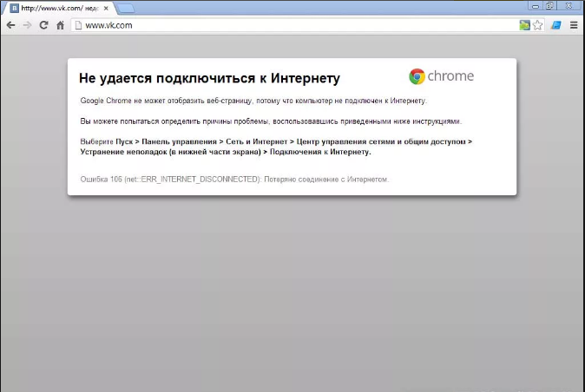Click the text 'Устранение неполадок' in the instructions
The height and width of the screenshot is (392, 585).
coord(123,152)
